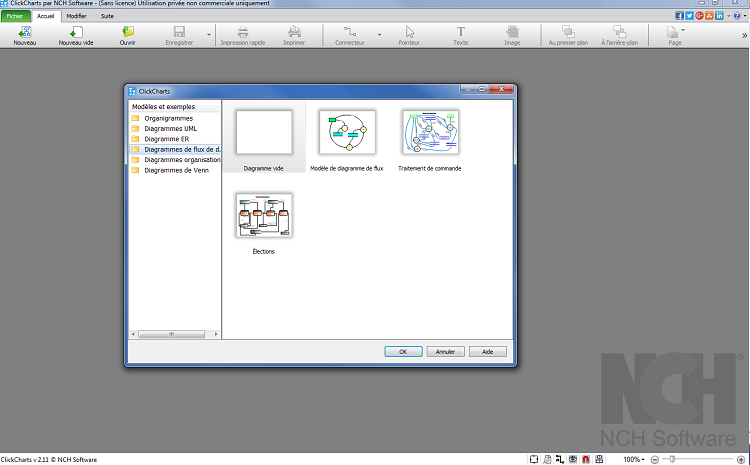Select the Connecteur tool
Image resolution: width=750 pixels, height=465 pixels.
[x=350, y=32]
